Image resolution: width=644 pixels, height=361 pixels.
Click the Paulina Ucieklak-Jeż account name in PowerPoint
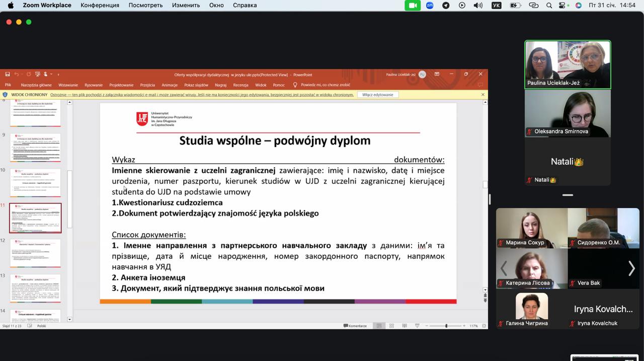[x=400, y=75]
